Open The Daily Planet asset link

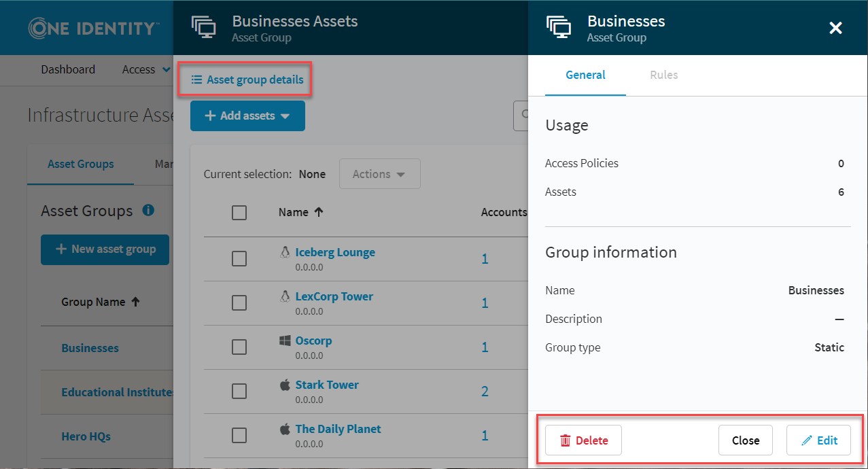(338, 429)
